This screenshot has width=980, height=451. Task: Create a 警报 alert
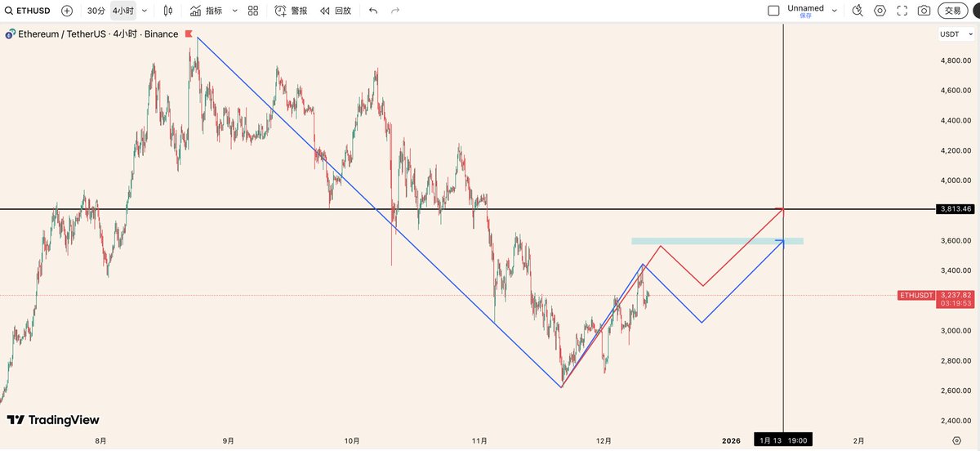click(x=291, y=11)
